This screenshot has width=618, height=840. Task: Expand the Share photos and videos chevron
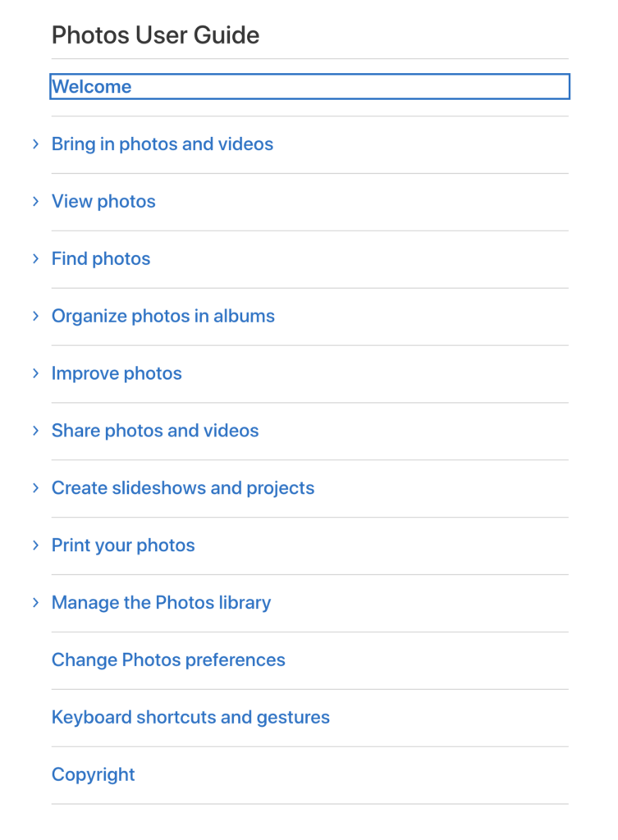35,431
